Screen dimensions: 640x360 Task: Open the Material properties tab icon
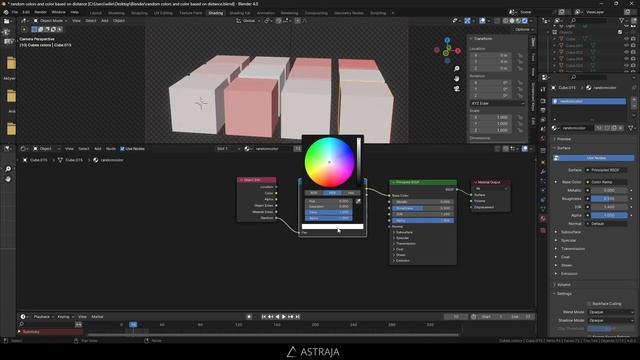[543, 219]
